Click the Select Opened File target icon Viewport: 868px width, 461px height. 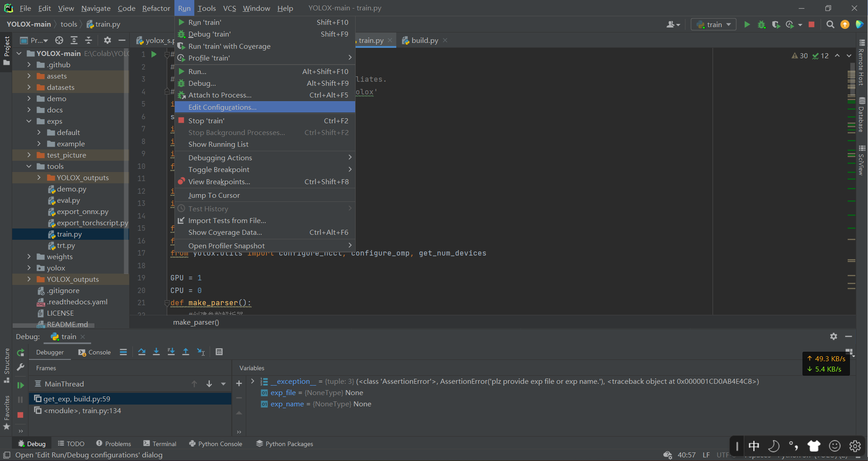[59, 40]
